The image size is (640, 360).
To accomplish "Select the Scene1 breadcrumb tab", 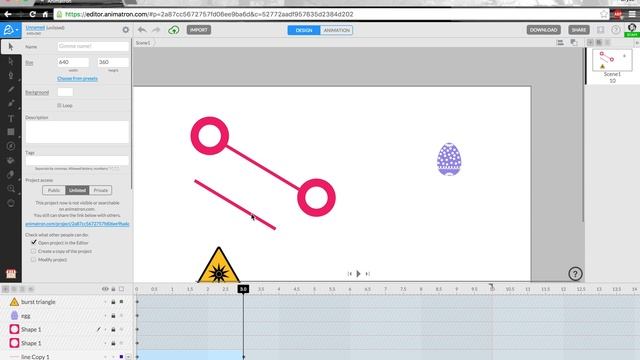I will (x=143, y=43).
